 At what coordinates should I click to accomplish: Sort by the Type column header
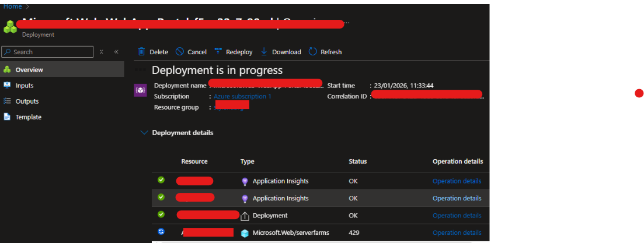[247, 161]
